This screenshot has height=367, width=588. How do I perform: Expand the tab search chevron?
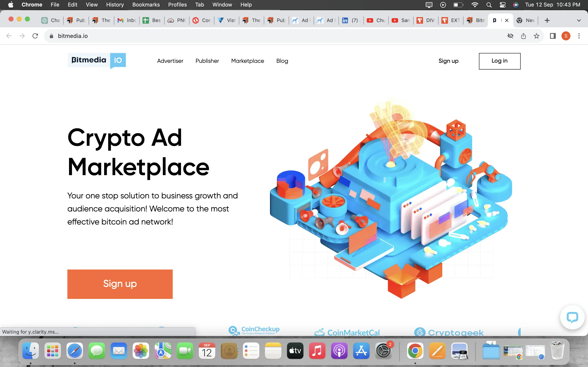point(579,20)
